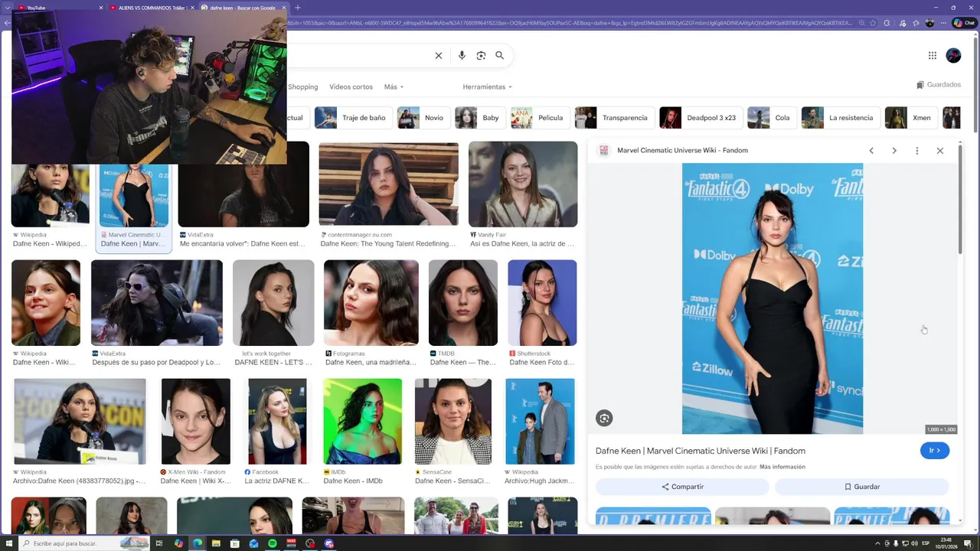Select the Cola filter chip
Viewport: 980px width, 551px height.
coord(772,118)
